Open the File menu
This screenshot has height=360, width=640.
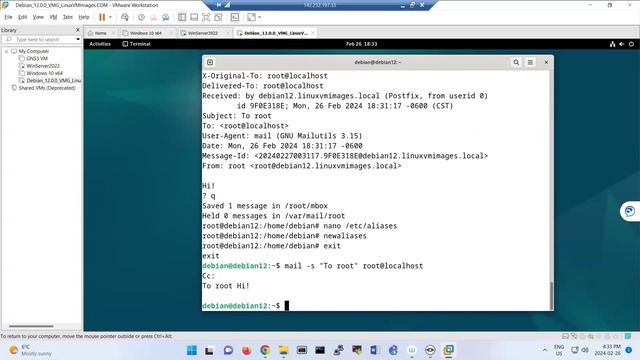[x=8, y=17]
